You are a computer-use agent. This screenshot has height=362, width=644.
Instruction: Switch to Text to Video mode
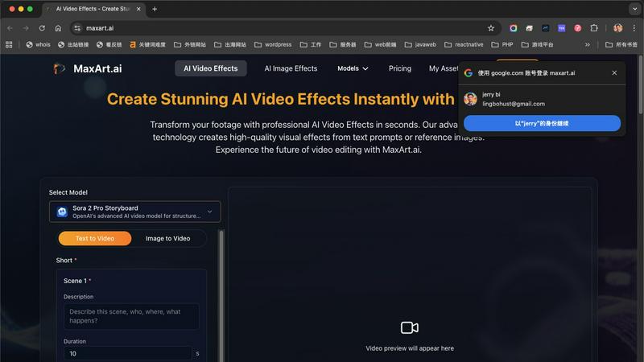(95, 238)
